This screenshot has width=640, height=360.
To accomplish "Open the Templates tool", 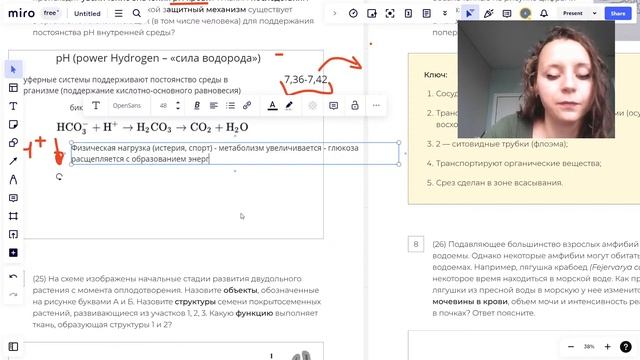I will (13, 88).
